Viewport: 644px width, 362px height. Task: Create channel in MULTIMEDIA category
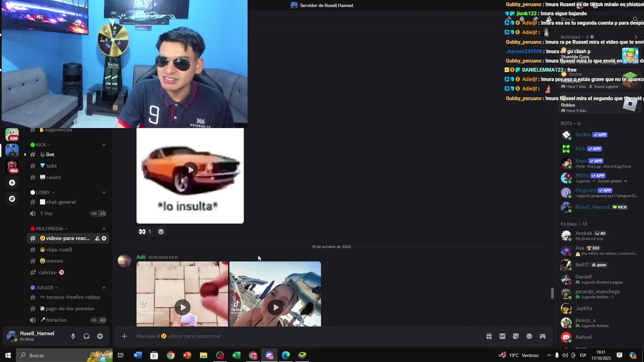point(104,229)
